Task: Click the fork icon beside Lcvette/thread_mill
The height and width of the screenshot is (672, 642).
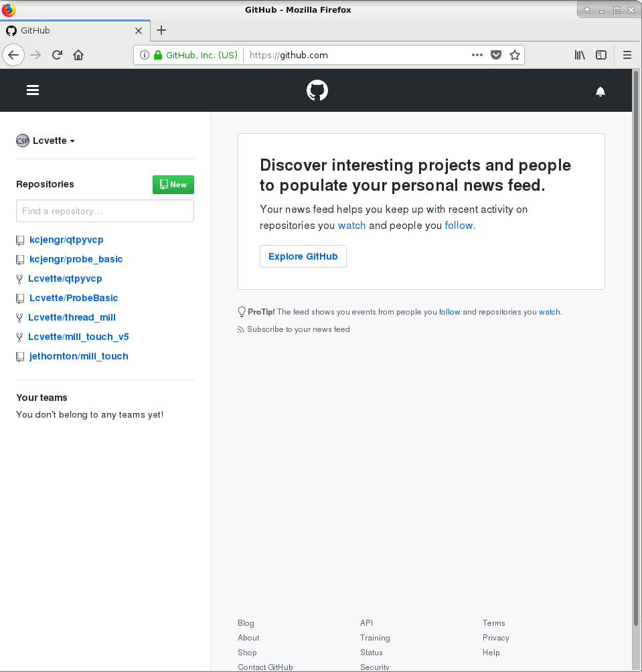Action: coord(19,318)
